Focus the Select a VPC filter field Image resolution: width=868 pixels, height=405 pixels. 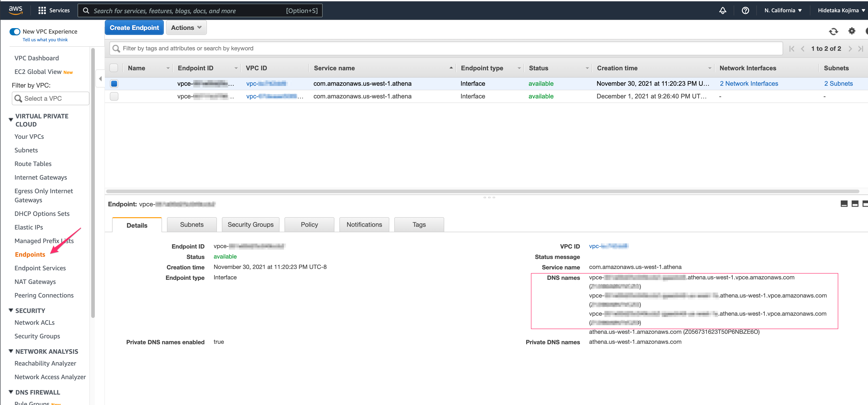pyautogui.click(x=51, y=98)
